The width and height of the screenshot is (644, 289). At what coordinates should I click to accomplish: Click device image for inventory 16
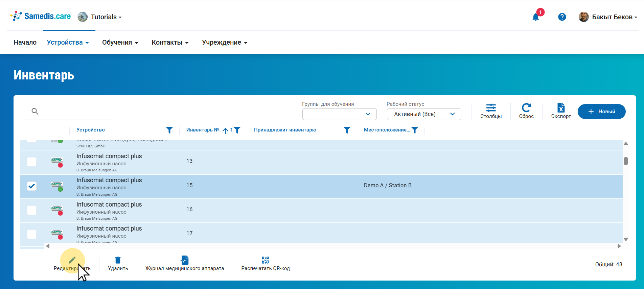pyautogui.click(x=57, y=210)
